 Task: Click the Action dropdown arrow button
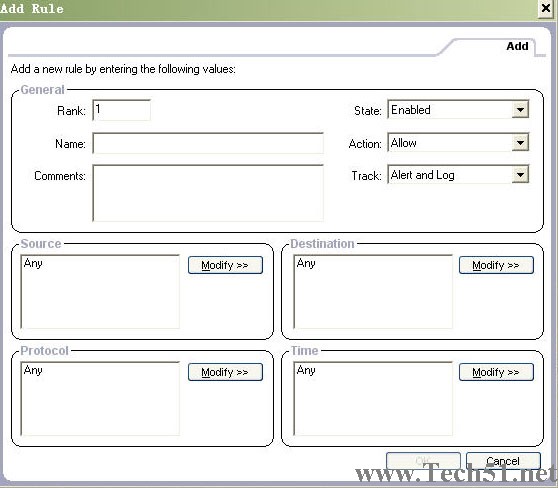pos(520,143)
